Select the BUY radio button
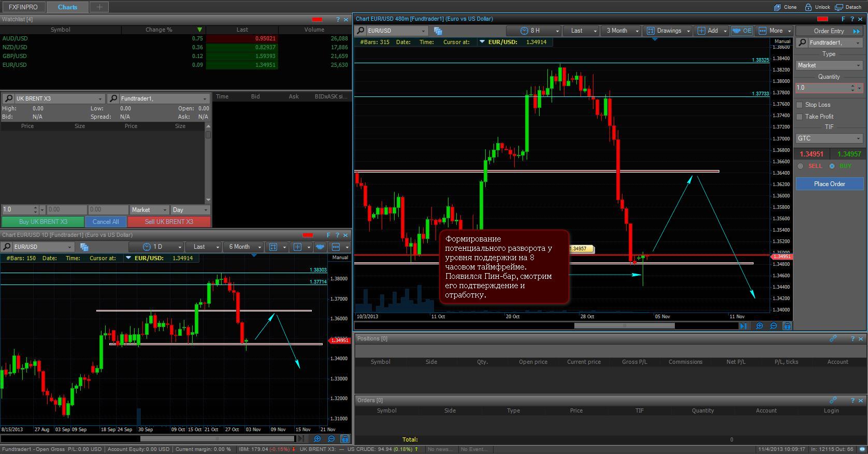Image resolution: width=868 pixels, height=454 pixels. 832,166
